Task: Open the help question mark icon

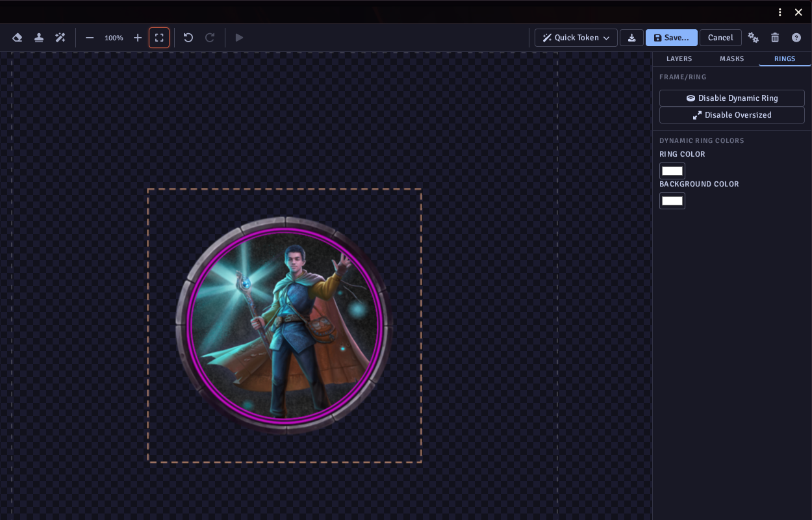Action: coord(796,38)
